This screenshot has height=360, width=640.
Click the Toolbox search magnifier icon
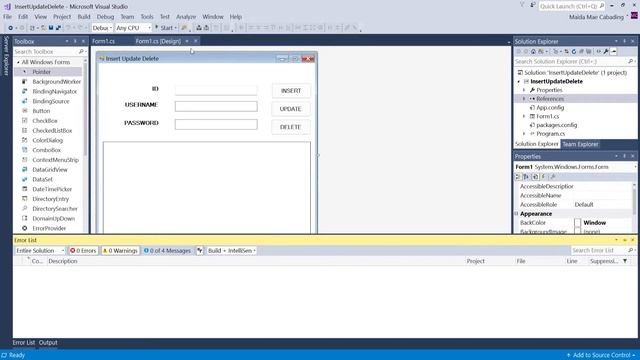pos(81,52)
